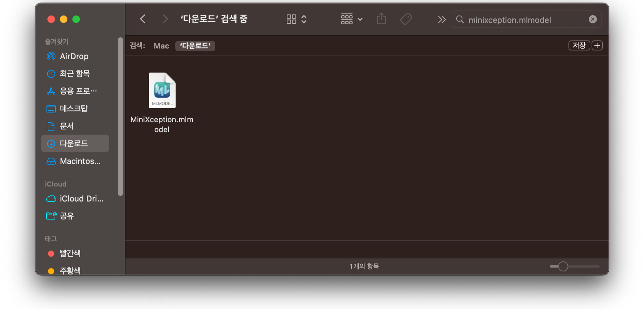Open AirDrop in the sidebar

point(75,56)
